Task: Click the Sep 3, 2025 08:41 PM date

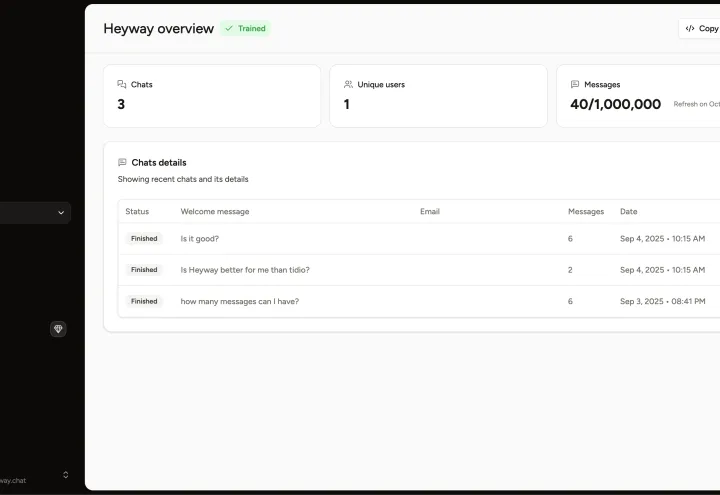Action: point(663,301)
